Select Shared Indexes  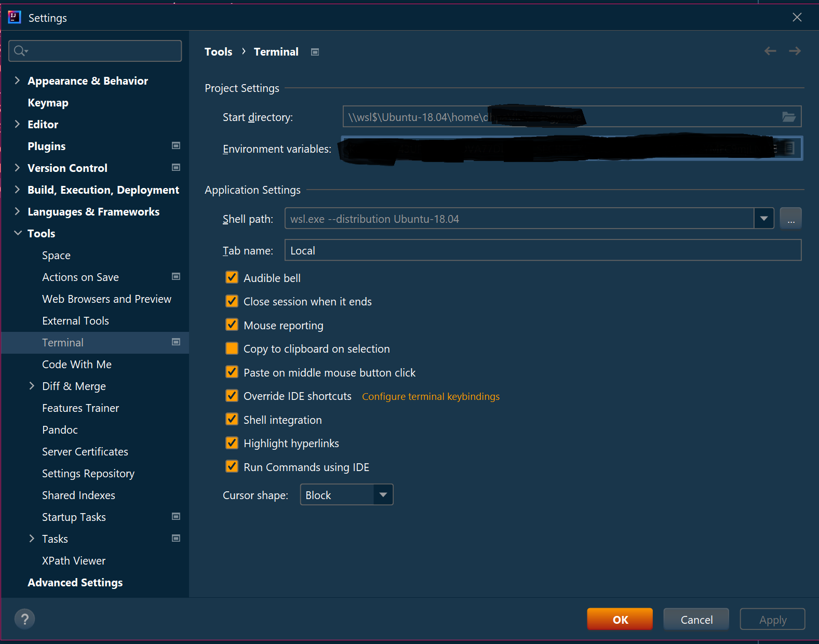coord(78,495)
